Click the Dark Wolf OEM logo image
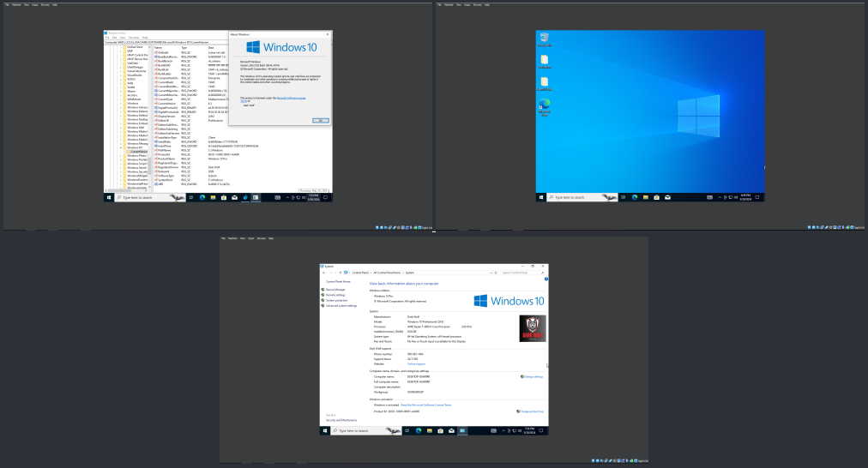This screenshot has width=868, height=468. pyautogui.click(x=533, y=328)
